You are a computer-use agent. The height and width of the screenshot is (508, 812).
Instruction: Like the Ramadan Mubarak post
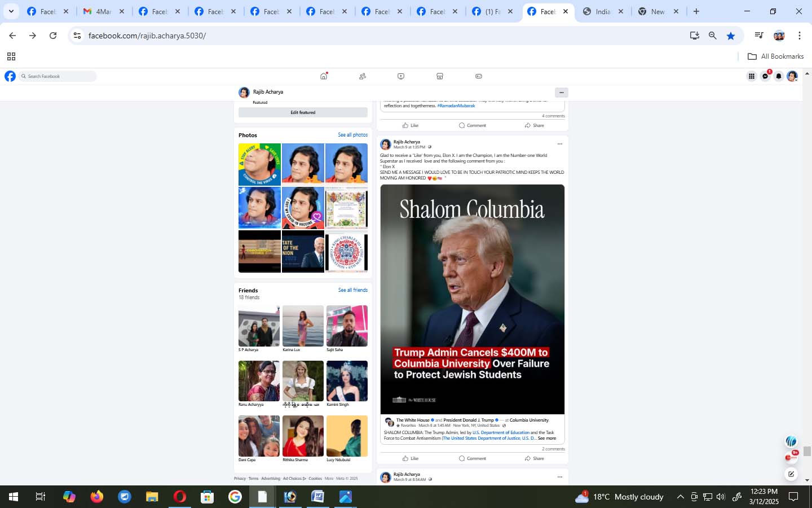[x=411, y=125]
